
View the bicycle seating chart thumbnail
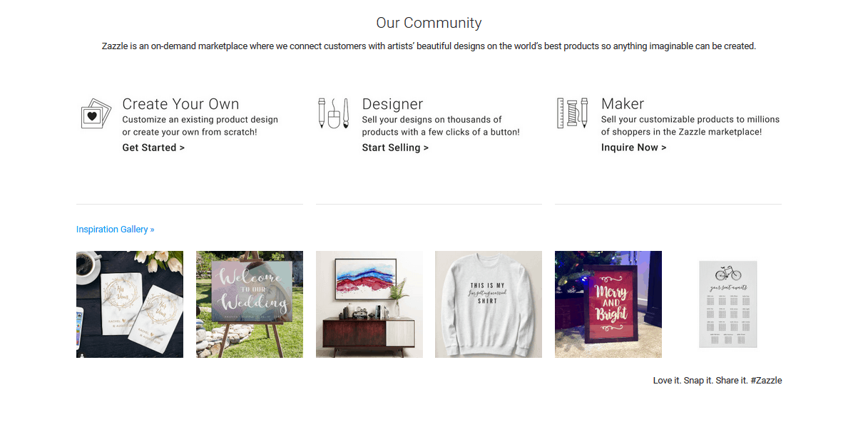click(x=728, y=304)
